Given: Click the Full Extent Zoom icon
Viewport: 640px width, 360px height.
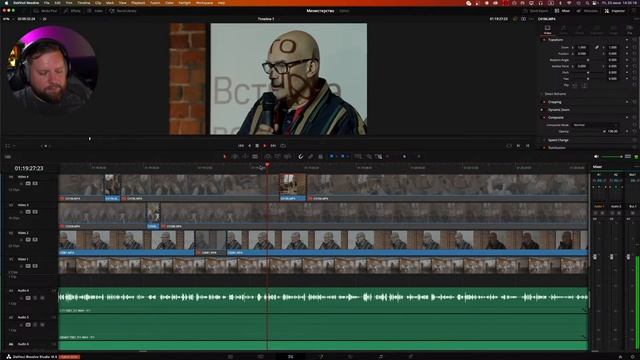Looking at the screenshot, I should coord(358,156).
